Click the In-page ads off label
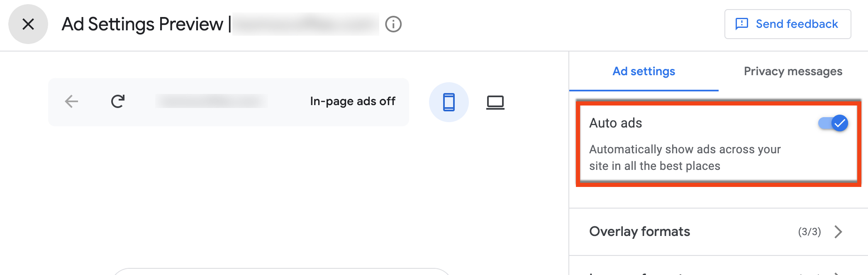Image resolution: width=868 pixels, height=275 pixels. [352, 101]
